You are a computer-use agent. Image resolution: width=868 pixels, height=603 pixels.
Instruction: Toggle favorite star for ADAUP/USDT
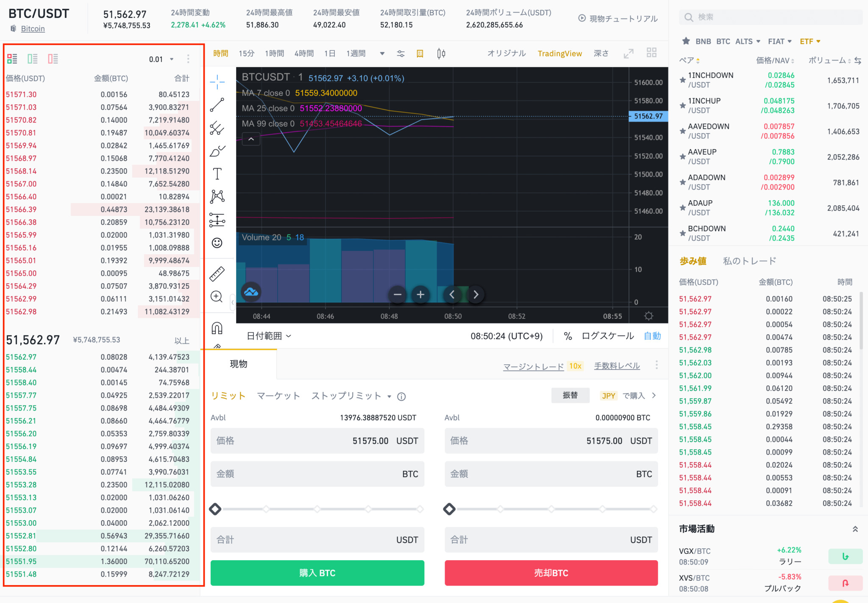(682, 208)
